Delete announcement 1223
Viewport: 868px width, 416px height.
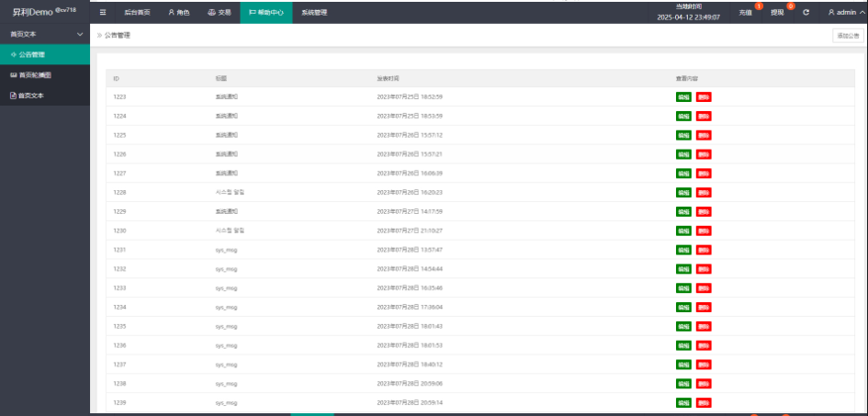(704, 96)
